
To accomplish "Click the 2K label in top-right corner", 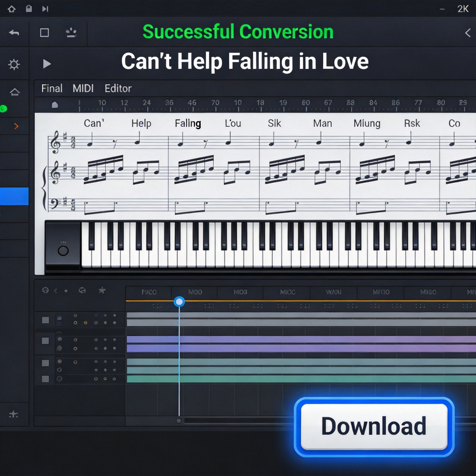I will pos(463,9).
